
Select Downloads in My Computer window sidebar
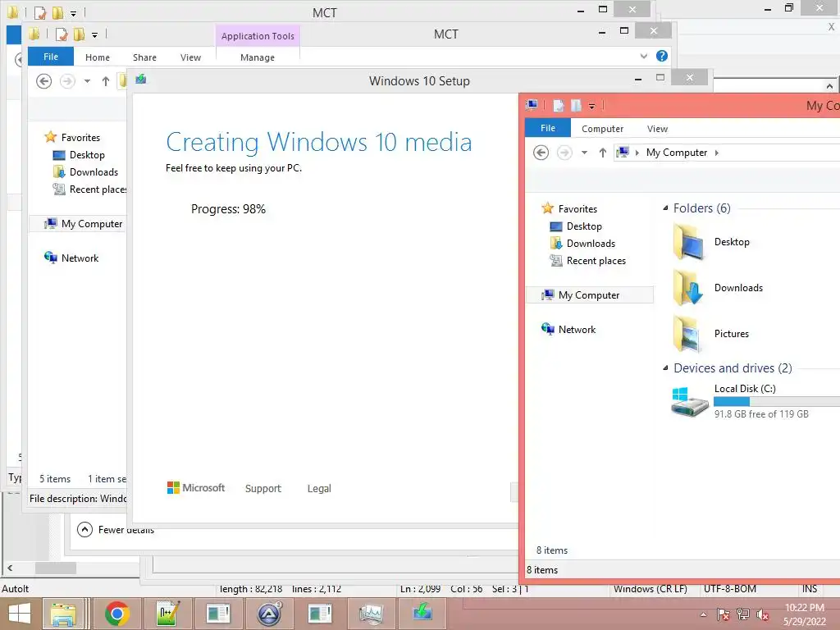click(591, 243)
